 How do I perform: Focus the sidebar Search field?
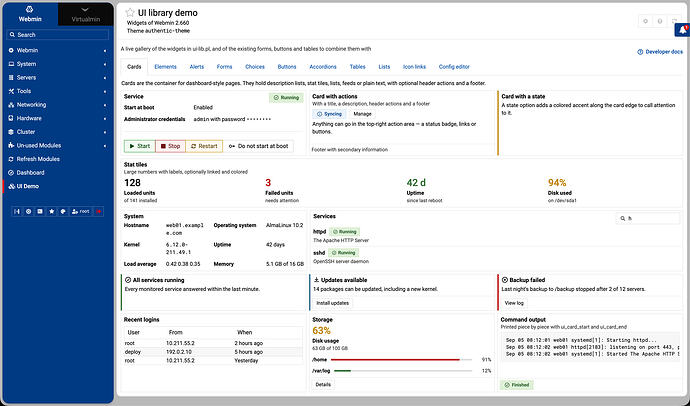pyautogui.click(x=58, y=34)
